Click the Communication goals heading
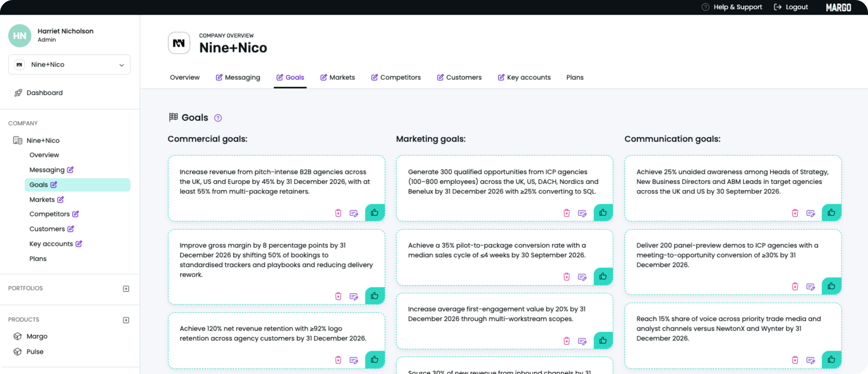 coord(672,139)
